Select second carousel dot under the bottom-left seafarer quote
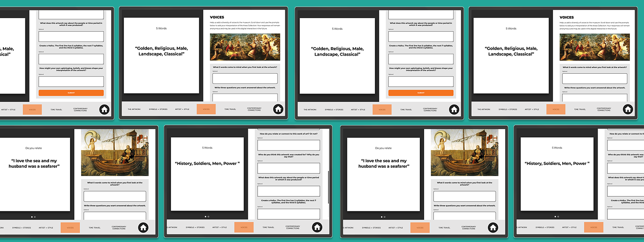This screenshot has width=644, height=242. 35,217
